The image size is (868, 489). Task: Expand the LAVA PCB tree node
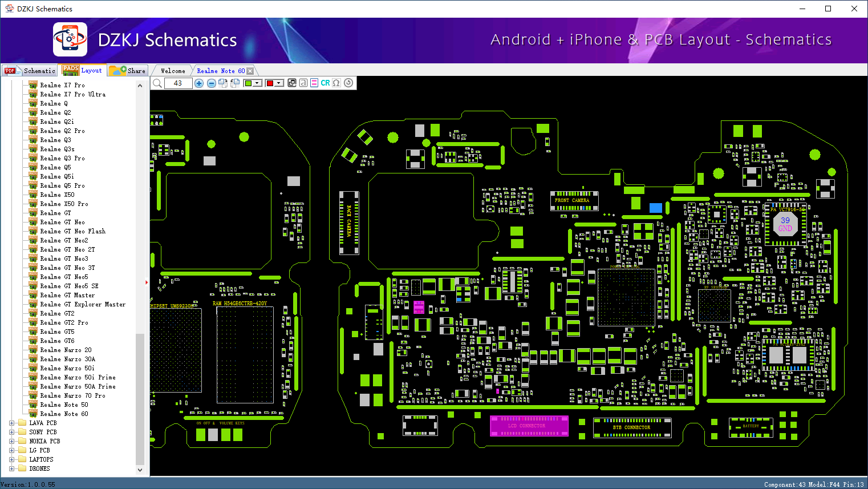pos(11,423)
